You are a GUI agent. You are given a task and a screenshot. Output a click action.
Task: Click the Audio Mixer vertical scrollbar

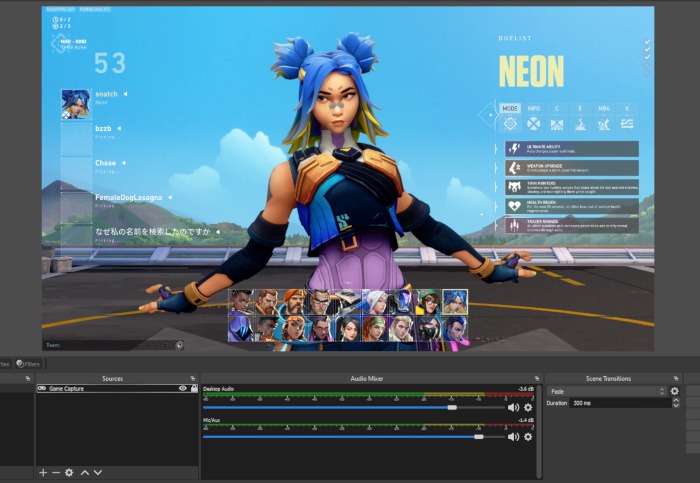[x=540, y=431]
